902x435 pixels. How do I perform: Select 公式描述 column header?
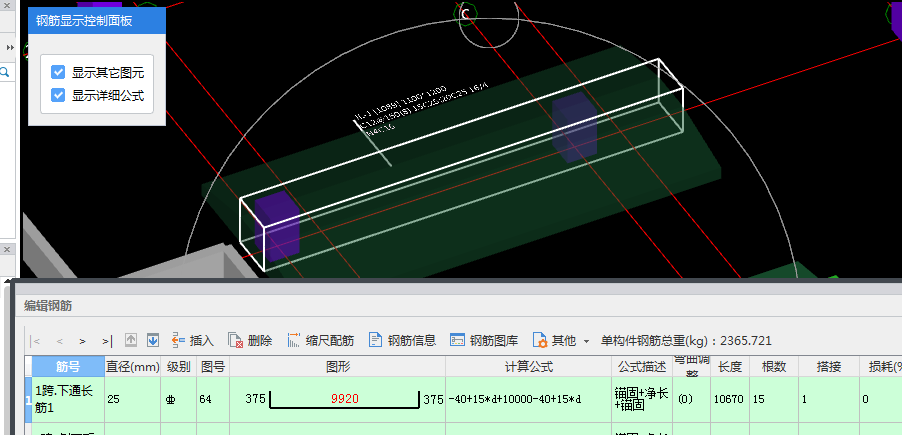click(x=641, y=367)
